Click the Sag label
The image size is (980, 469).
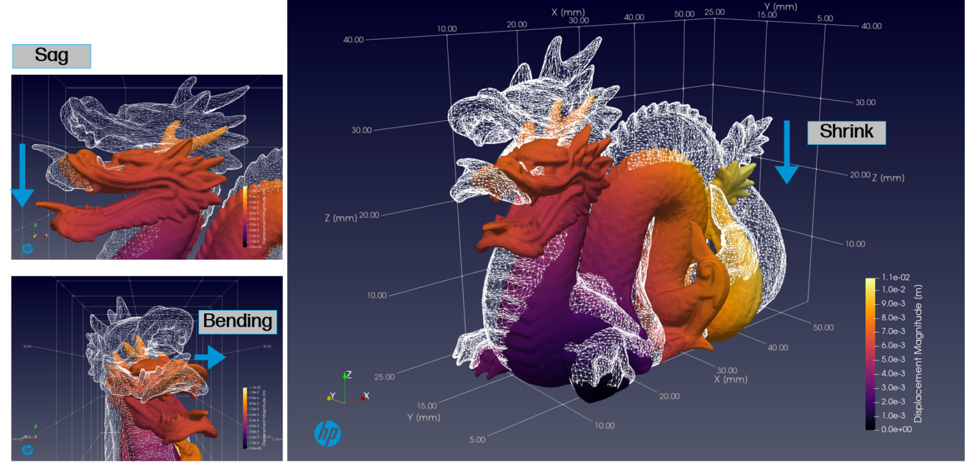pyautogui.click(x=50, y=56)
